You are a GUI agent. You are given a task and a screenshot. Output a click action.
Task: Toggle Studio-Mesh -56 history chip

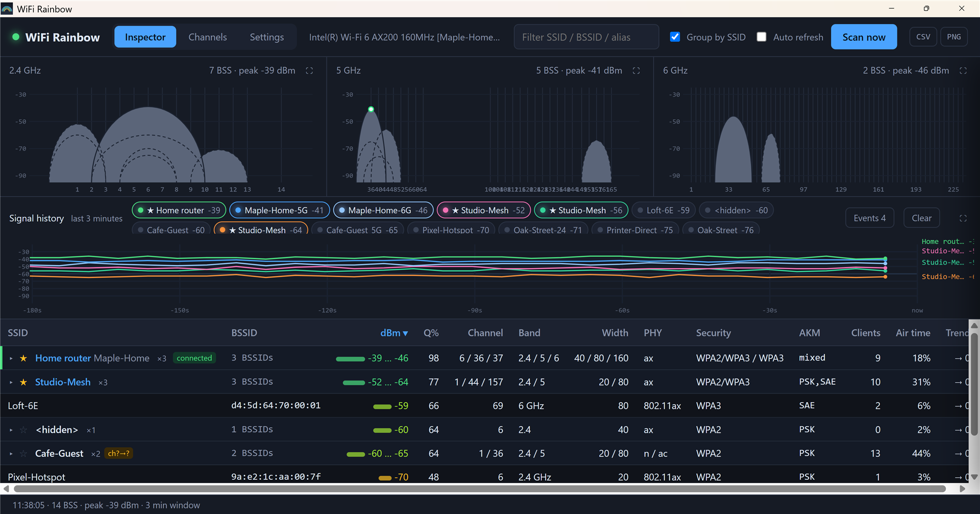(x=581, y=210)
